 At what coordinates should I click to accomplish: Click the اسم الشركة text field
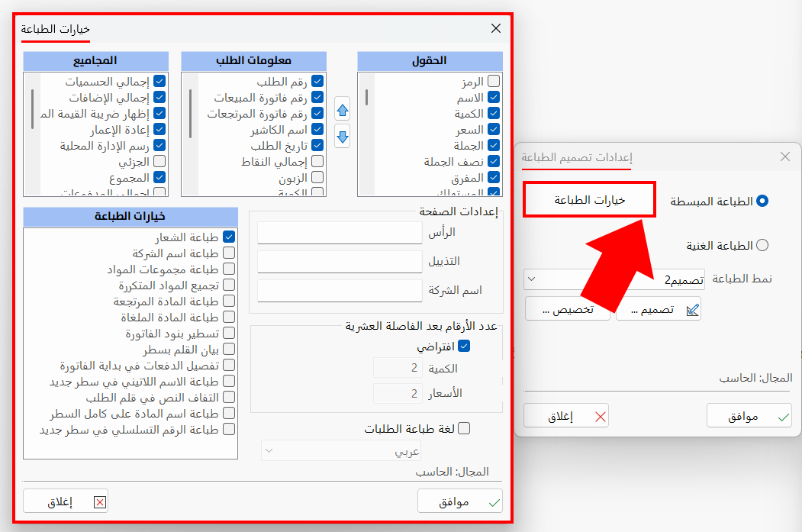point(340,290)
